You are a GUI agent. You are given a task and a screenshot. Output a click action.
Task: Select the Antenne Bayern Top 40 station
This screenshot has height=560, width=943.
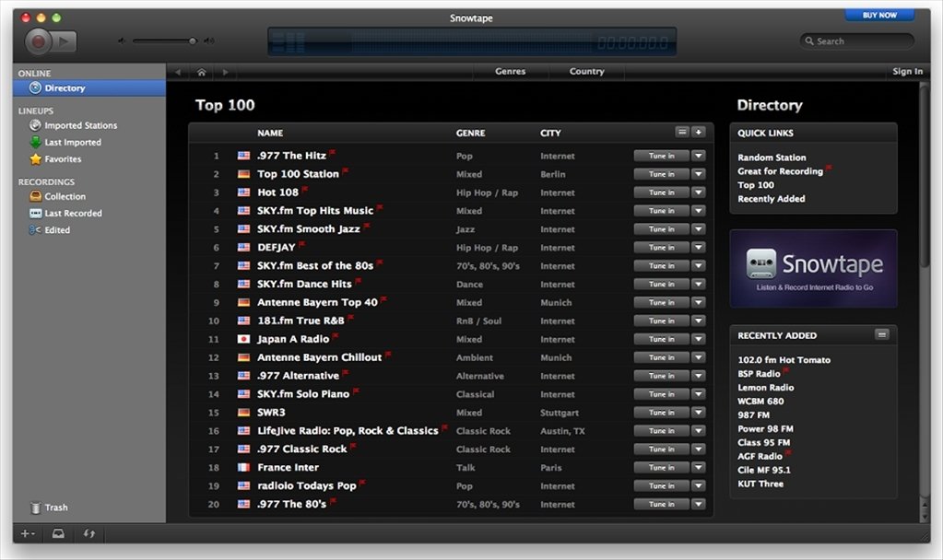pyautogui.click(x=317, y=302)
